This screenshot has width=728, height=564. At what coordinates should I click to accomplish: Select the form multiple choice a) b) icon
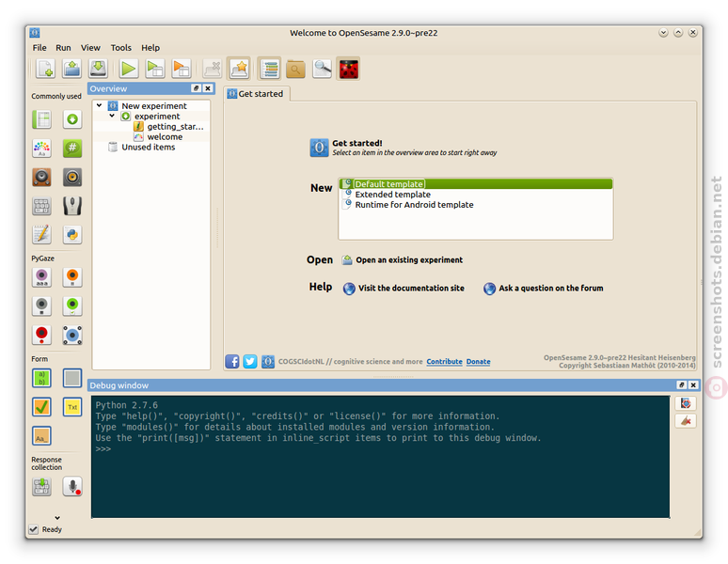click(x=41, y=378)
